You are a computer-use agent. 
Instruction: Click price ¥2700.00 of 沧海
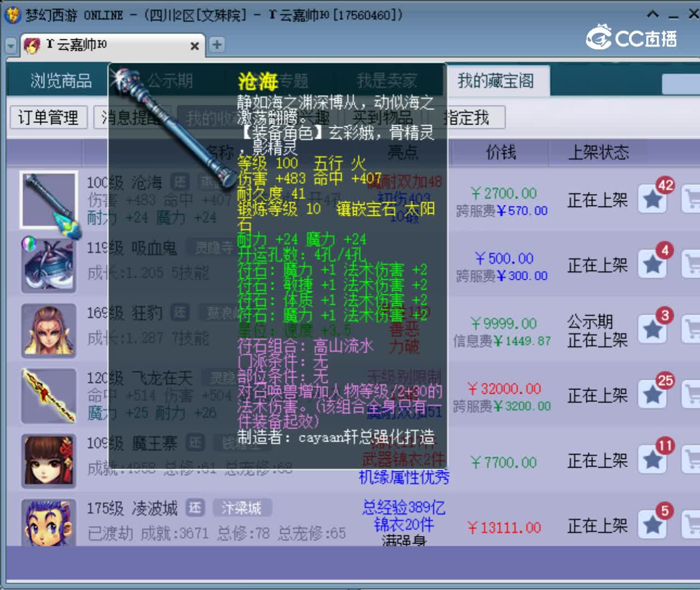[x=504, y=193]
